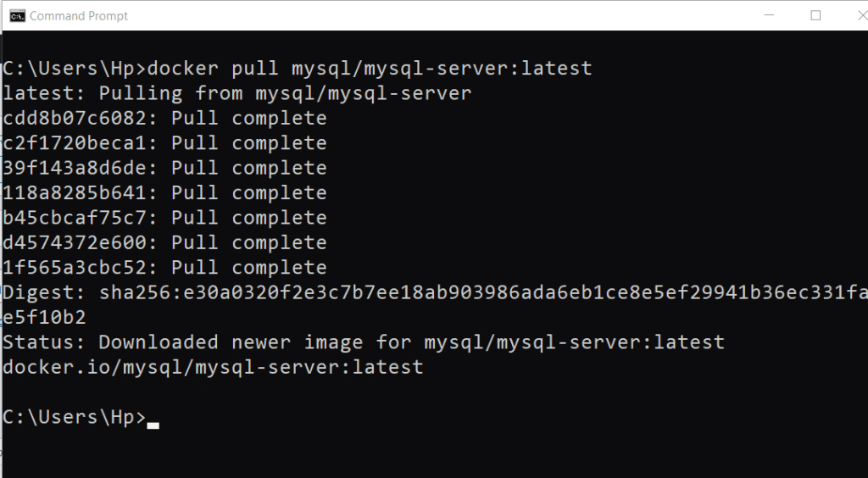Click the Command Prompt system menu icon

tap(17, 16)
